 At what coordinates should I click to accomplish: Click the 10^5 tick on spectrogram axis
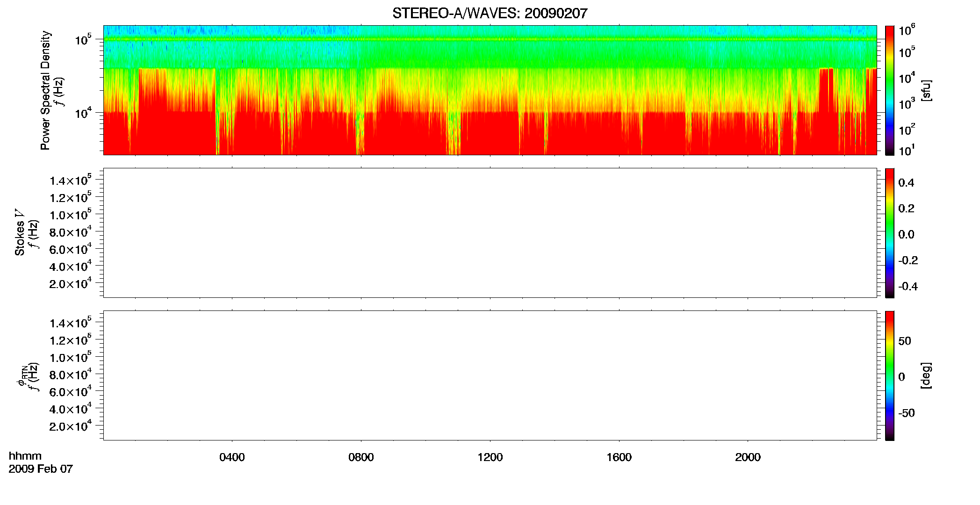83,40
